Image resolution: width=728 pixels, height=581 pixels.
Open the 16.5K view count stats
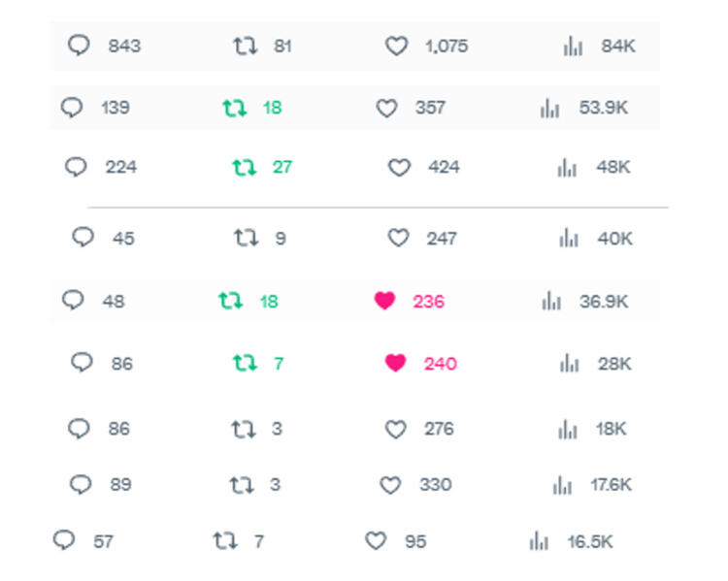click(539, 541)
